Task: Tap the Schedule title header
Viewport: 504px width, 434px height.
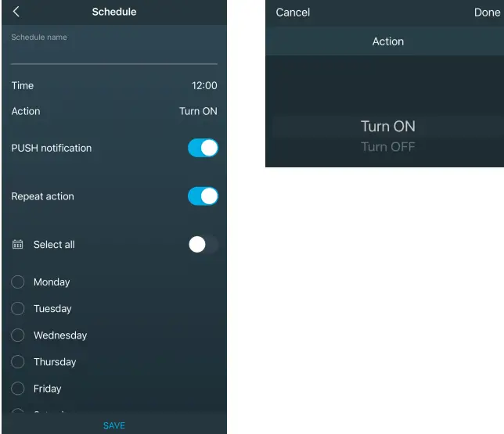Action: 114,12
